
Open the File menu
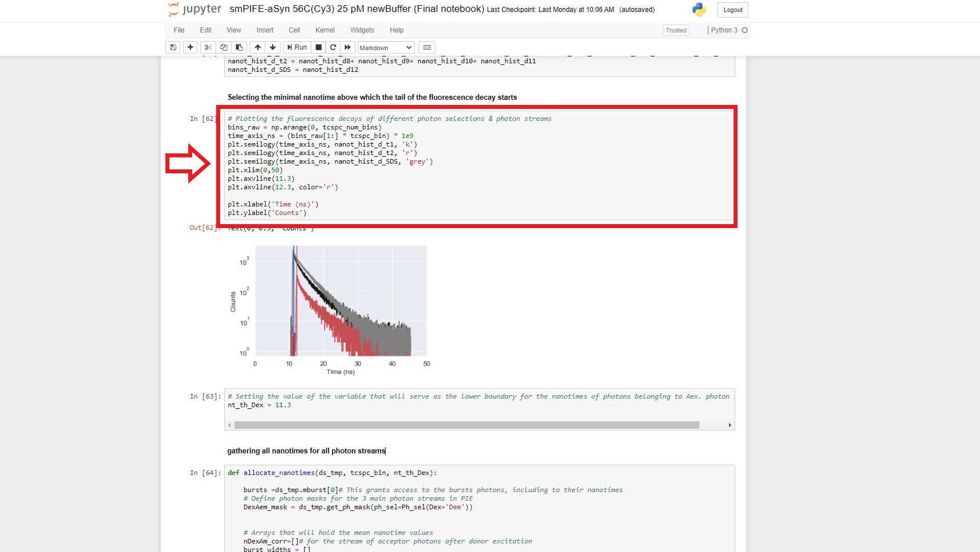point(179,30)
